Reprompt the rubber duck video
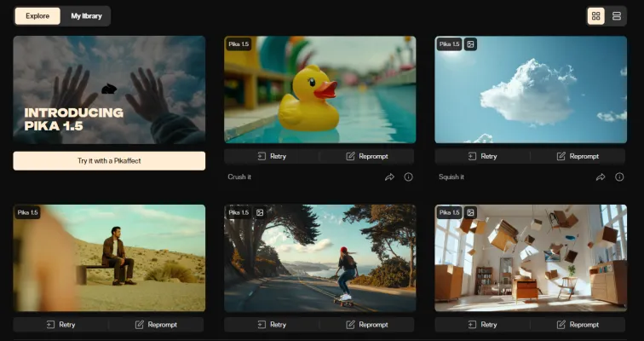644x341 pixels. [367, 157]
